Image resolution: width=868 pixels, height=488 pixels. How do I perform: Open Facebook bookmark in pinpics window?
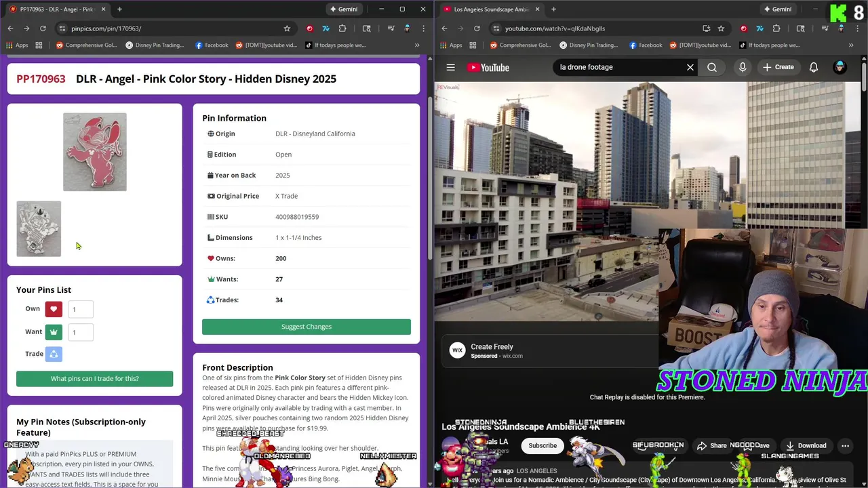212,45
